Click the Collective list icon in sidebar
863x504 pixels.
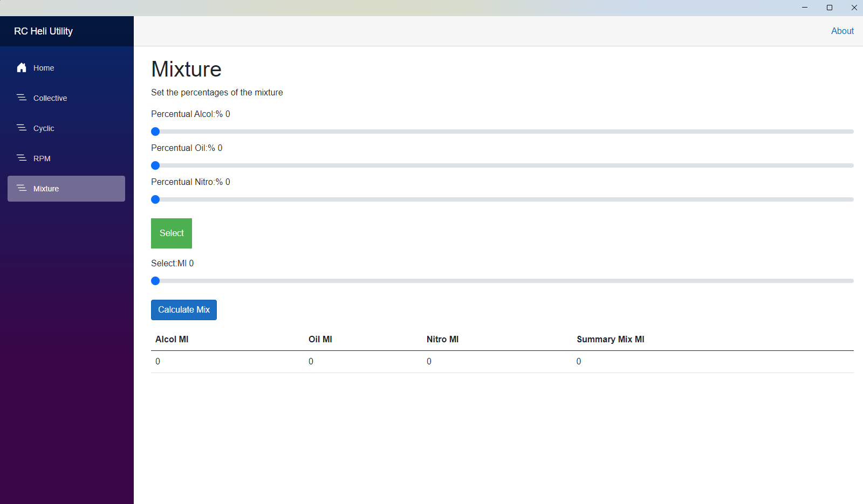pos(22,98)
